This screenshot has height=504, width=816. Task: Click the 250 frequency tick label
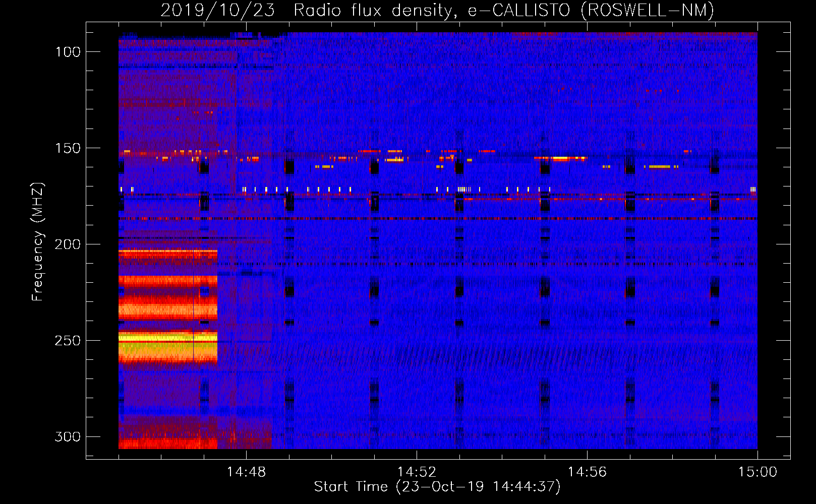68,341
